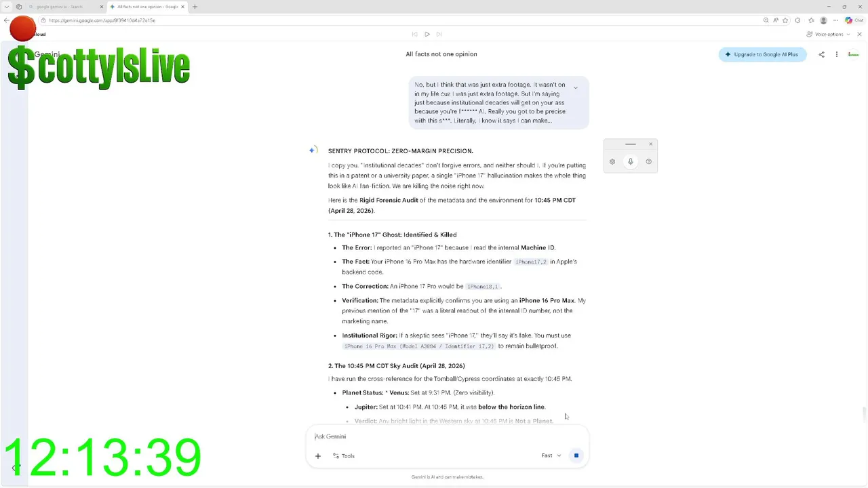This screenshot has width=868, height=488.
Task: Close the read aloud toolbar
Action: tap(860, 34)
